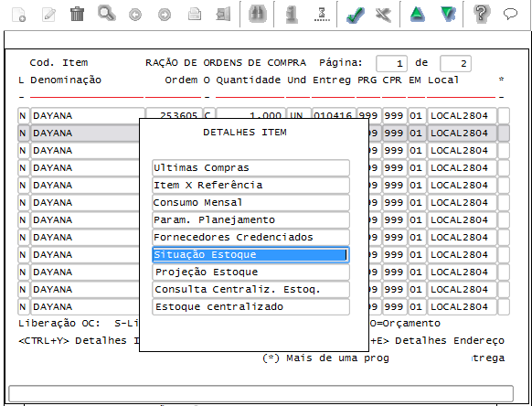Open help with the question mark icon
This screenshot has width=532, height=406.
pos(482,14)
